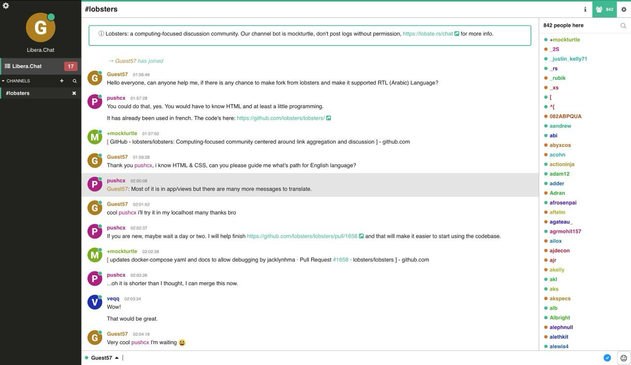The image size is (631, 365).
Task: Click veqq nickname in message list
Action: click(113, 299)
